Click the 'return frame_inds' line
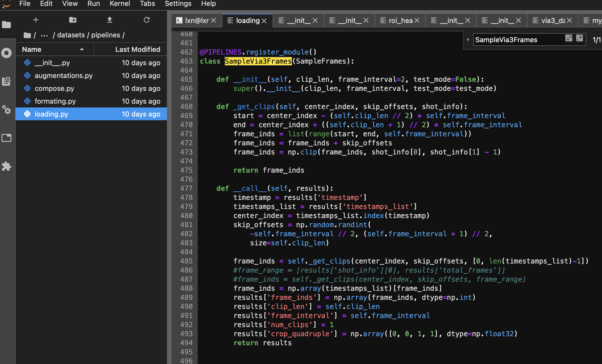This screenshot has width=602, height=364. 269,170
